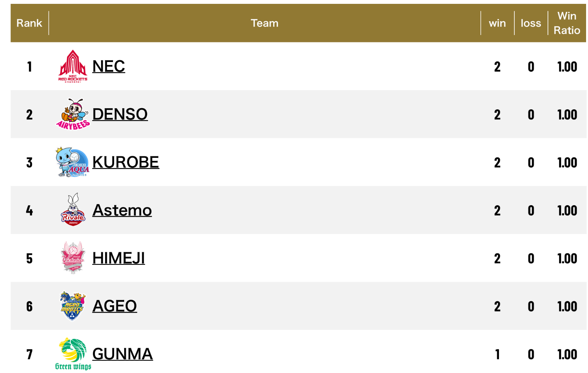Click the Team column header
The image size is (588, 373).
coord(264,23)
